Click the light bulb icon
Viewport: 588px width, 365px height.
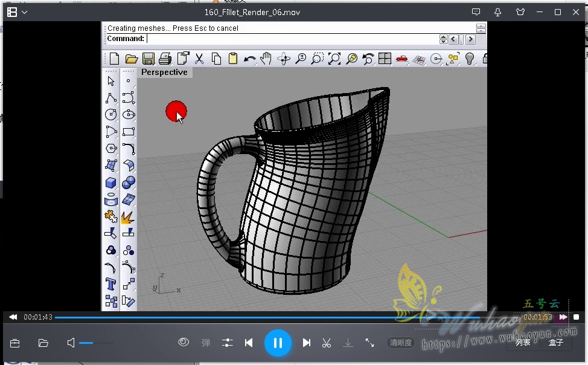tap(469, 59)
